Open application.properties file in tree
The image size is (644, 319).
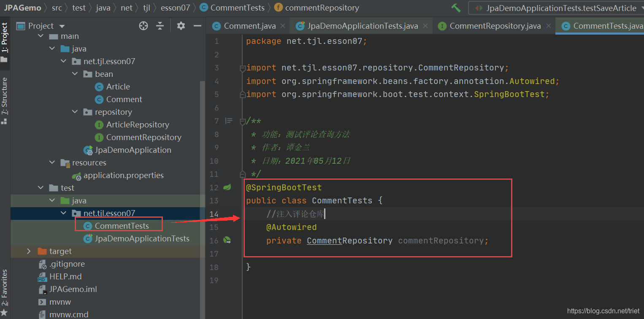(123, 175)
